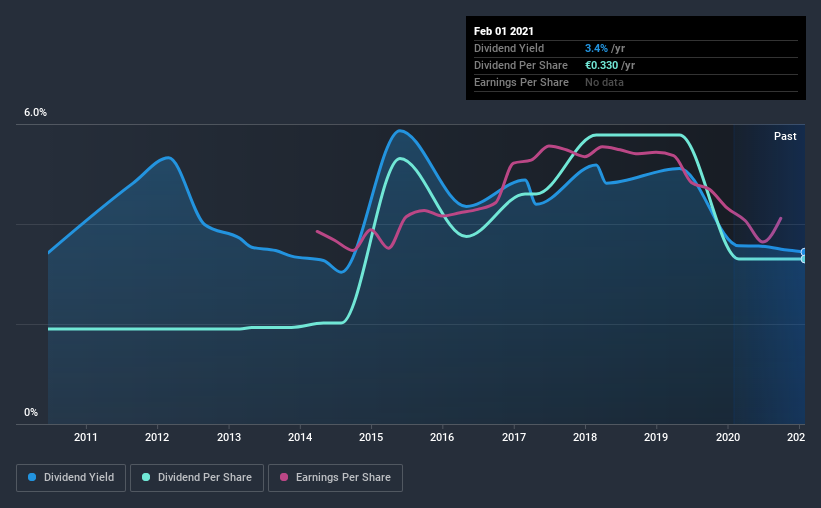
Task: Click the 3.4% Dividend Yield value in tooltip
Action: 596,48
